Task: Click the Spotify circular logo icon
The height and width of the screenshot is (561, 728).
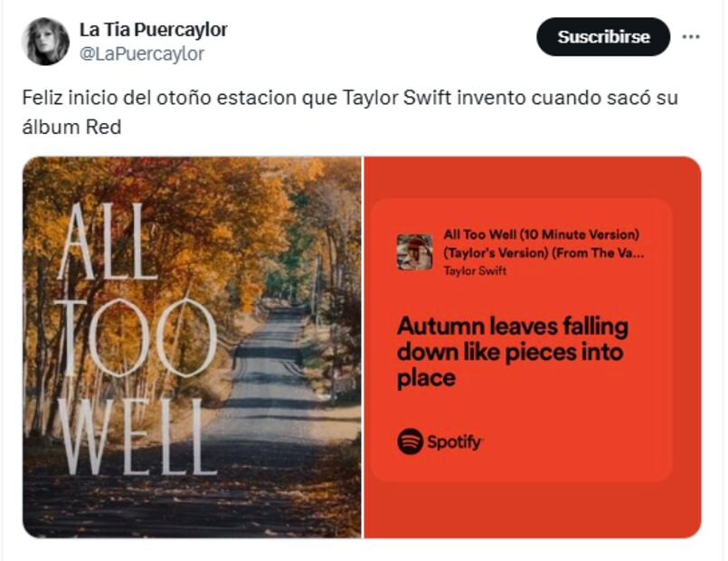Action: (411, 442)
